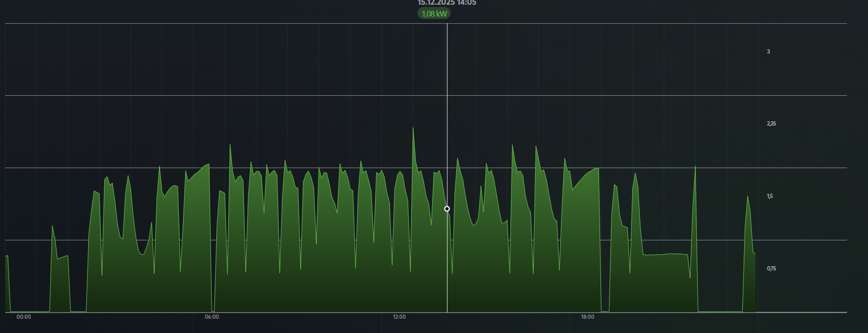Select the 00:00 label on the time axis

(24, 317)
